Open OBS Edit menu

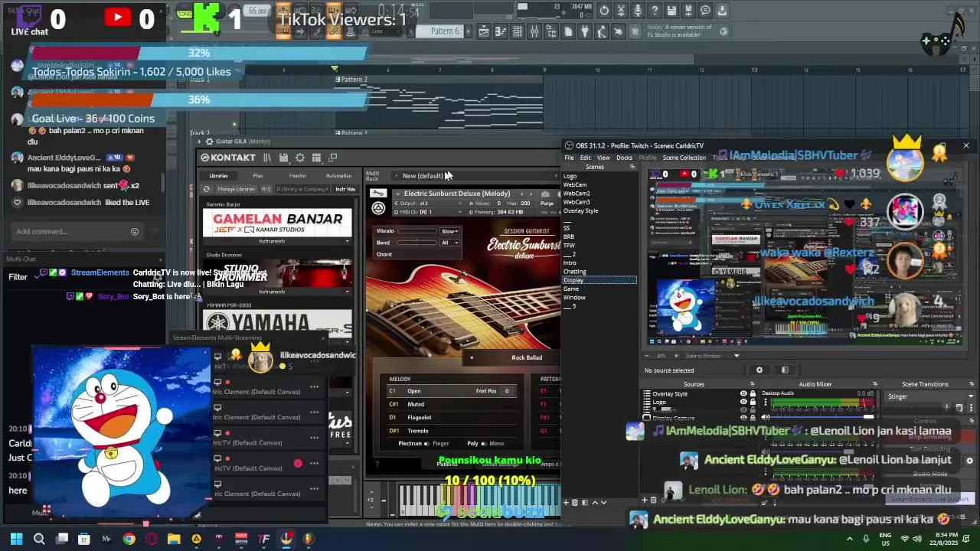tap(585, 158)
